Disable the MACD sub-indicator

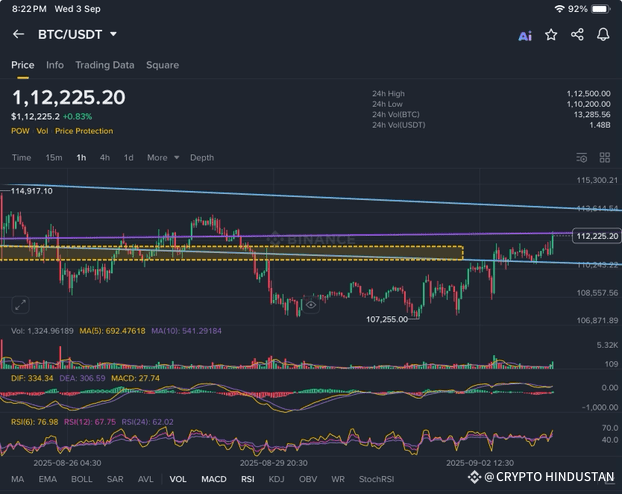coord(214,479)
